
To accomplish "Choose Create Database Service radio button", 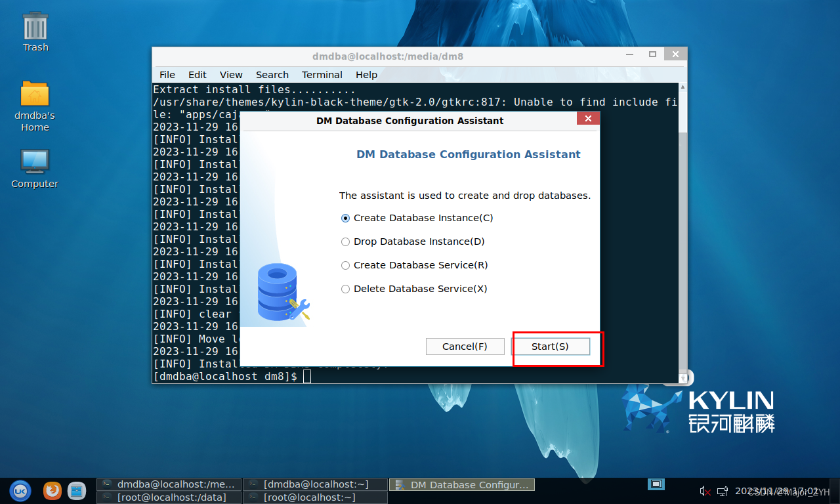I will (x=346, y=265).
